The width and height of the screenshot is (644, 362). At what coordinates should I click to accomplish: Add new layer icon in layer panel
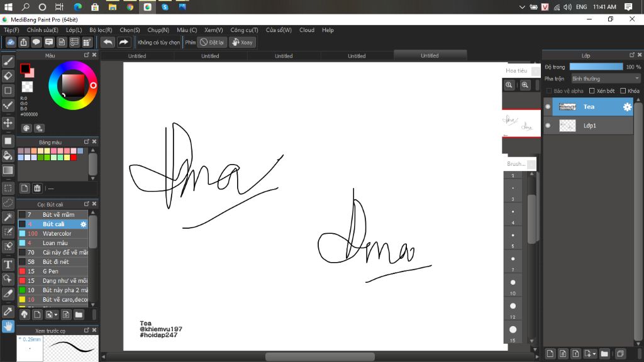click(x=550, y=353)
